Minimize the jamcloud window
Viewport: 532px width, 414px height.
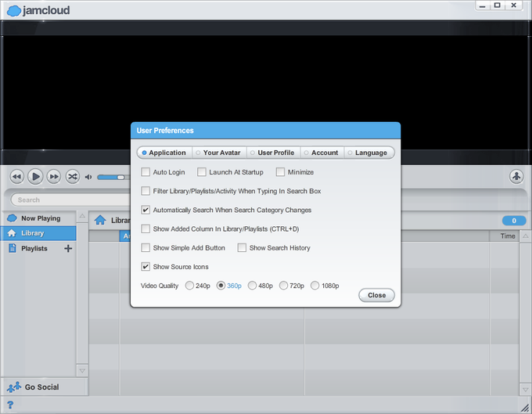click(x=483, y=5)
